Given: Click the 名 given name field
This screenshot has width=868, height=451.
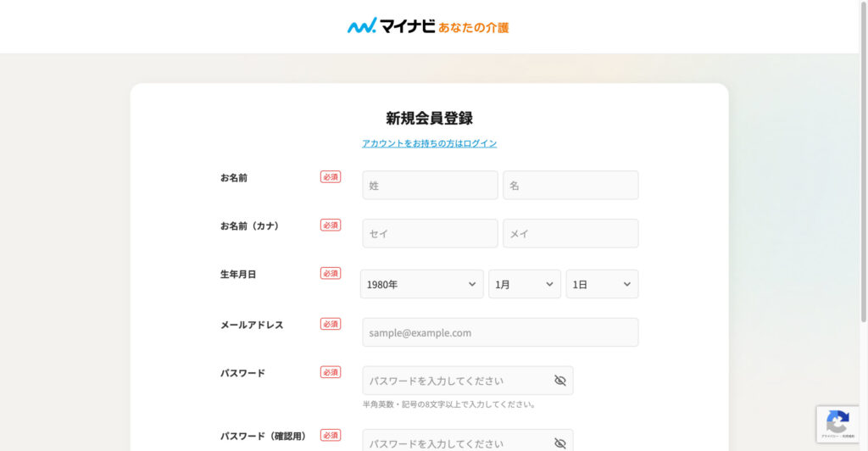Looking at the screenshot, I should click(x=570, y=185).
